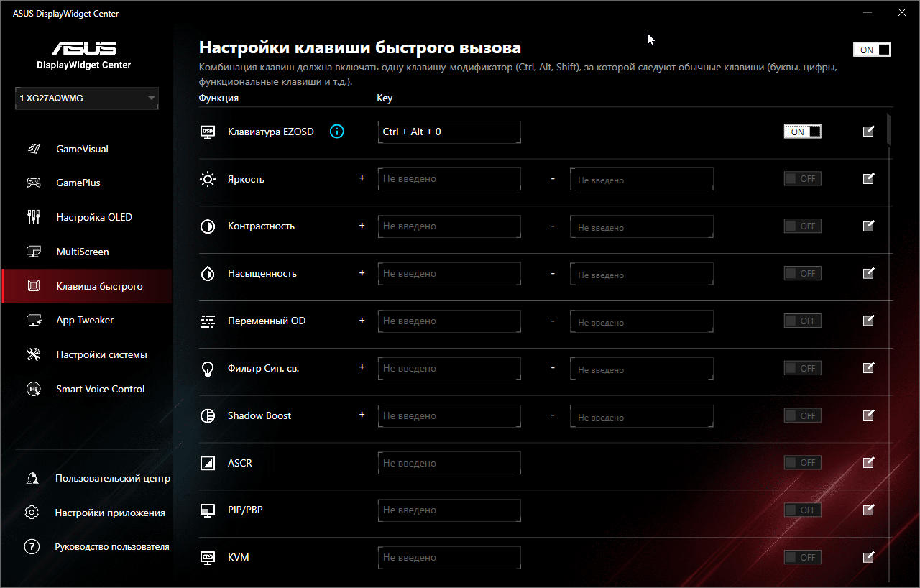920x588 pixels.
Task: Toggle the main hotkey settings ON switch
Action: click(x=871, y=50)
